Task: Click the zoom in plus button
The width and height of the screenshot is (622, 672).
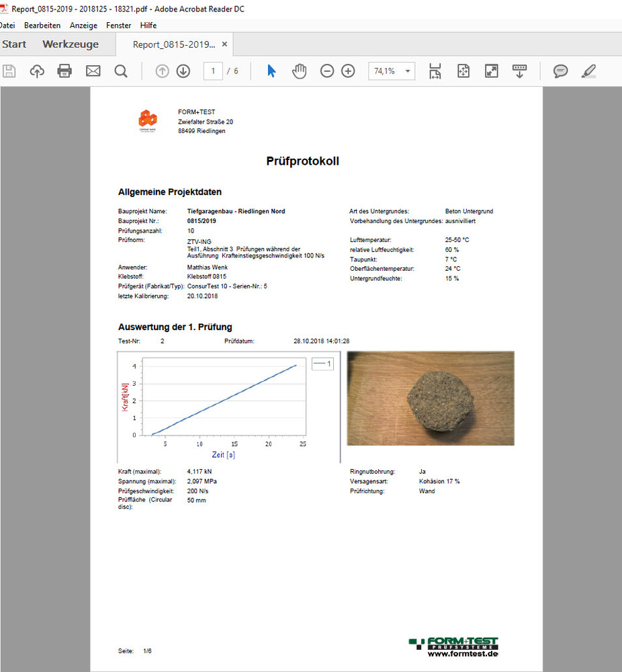Action: pos(348,71)
